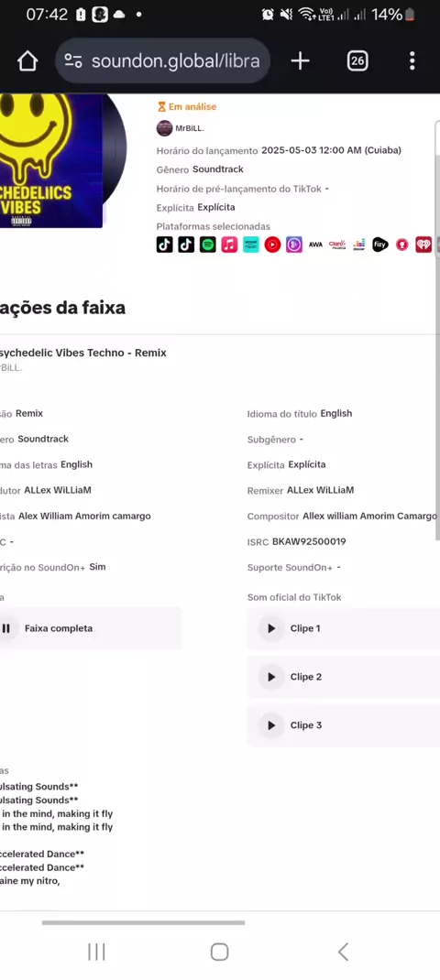Play Clipe 3

271,725
